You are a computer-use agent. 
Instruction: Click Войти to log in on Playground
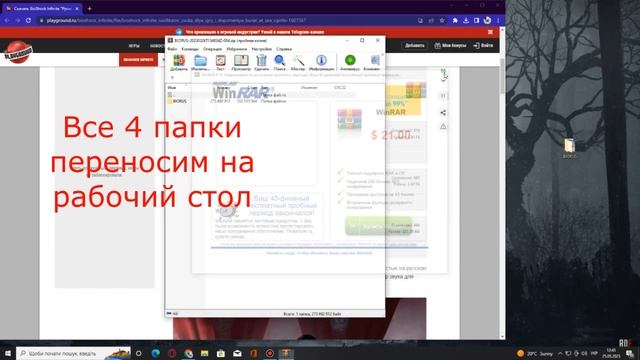pos(483,45)
